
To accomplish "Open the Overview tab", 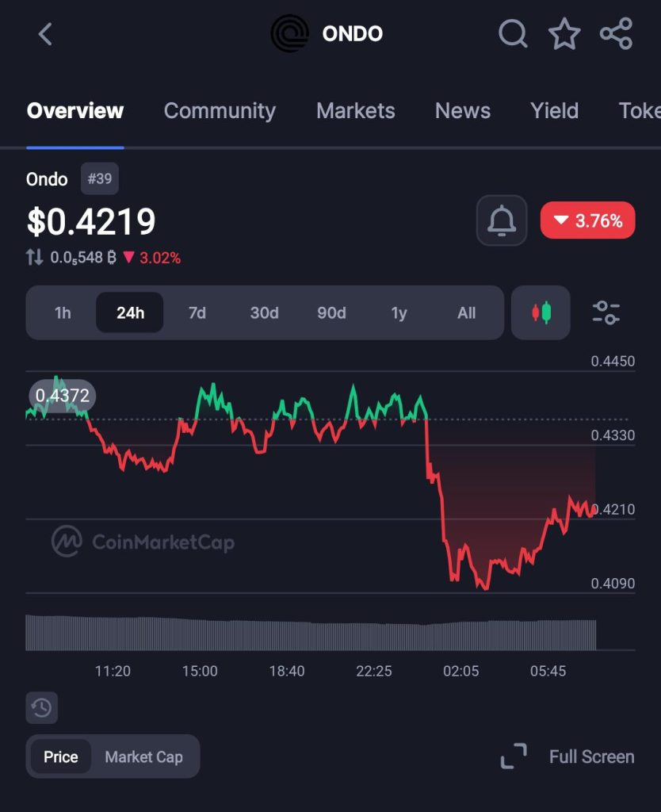I will 75,111.
